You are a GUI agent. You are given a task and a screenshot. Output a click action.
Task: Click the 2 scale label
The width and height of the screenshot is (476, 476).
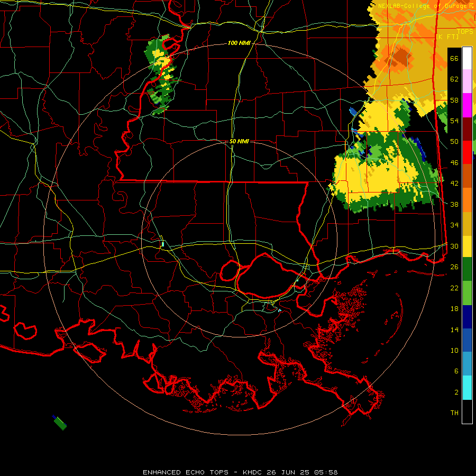[456, 392]
